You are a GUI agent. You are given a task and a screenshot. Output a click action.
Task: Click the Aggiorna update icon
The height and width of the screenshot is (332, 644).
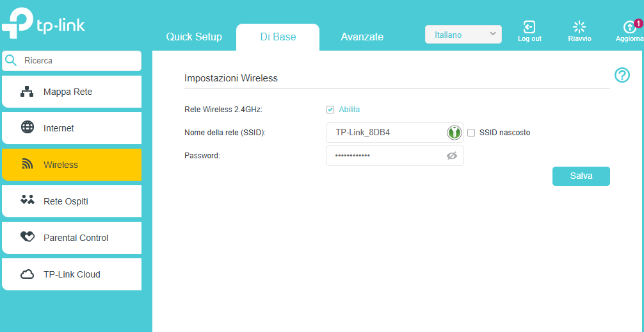629,27
